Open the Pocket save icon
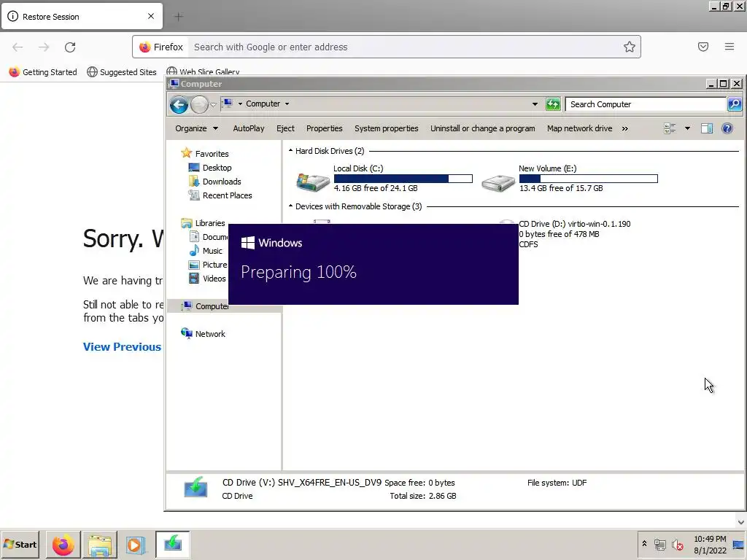Screen dimensions: 747x560 pos(703,47)
